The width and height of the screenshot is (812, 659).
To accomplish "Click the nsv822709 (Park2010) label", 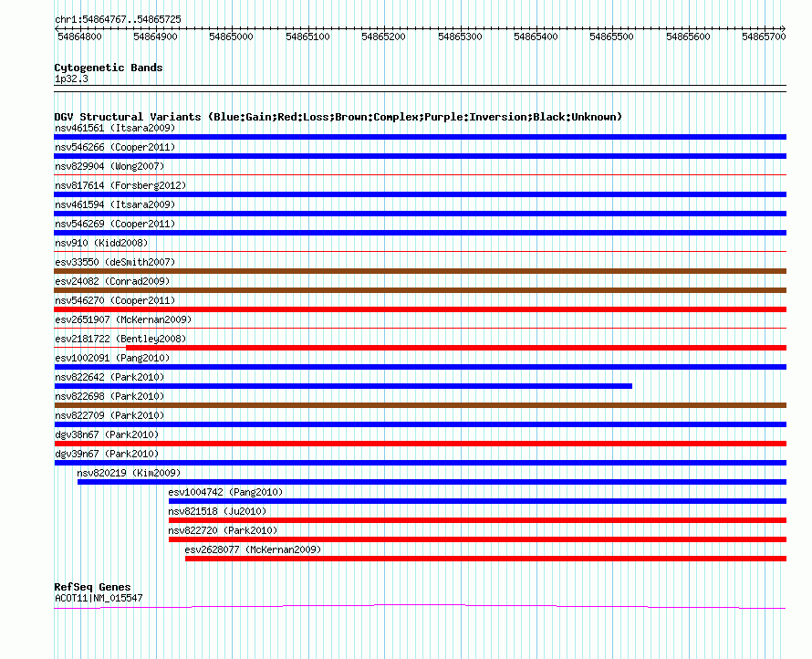I will (x=109, y=415).
